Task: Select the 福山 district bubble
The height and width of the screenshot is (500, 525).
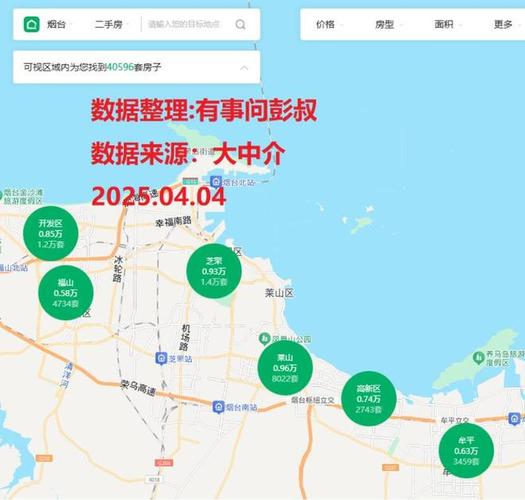Action: coord(66,293)
